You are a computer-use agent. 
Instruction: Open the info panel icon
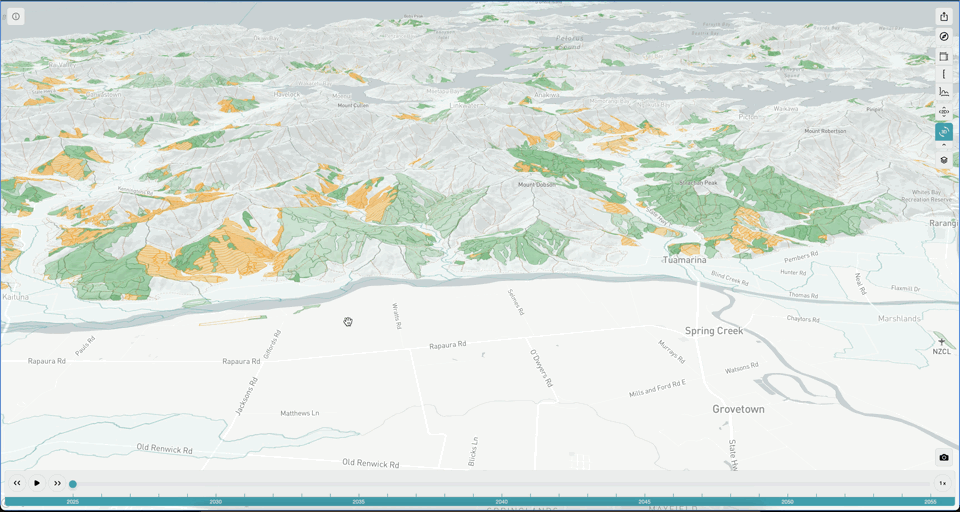click(16, 17)
